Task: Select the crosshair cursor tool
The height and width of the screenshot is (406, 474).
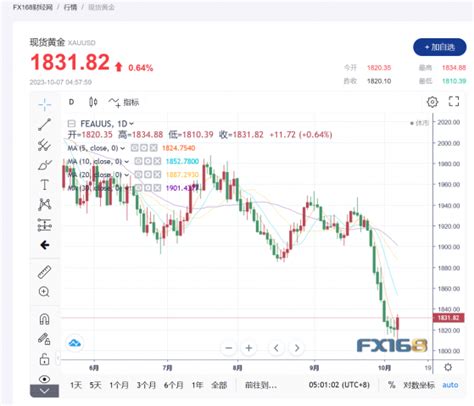Action: pyautogui.click(x=45, y=105)
